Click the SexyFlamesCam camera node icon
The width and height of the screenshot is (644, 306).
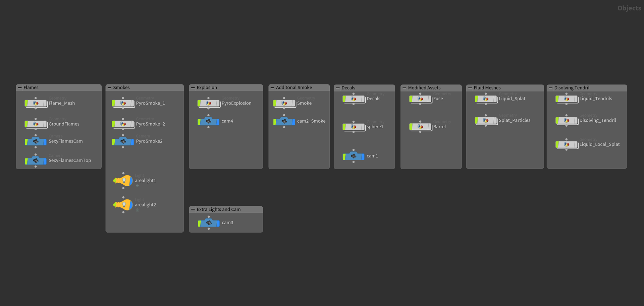(x=36, y=141)
